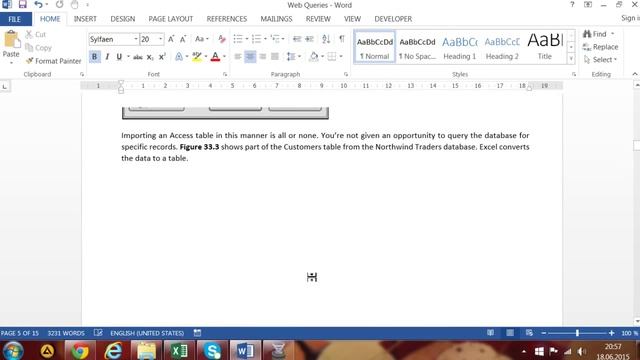This screenshot has width=640, height=360.
Task: Launch Google Chrome from taskbar
Action: click(x=80, y=351)
